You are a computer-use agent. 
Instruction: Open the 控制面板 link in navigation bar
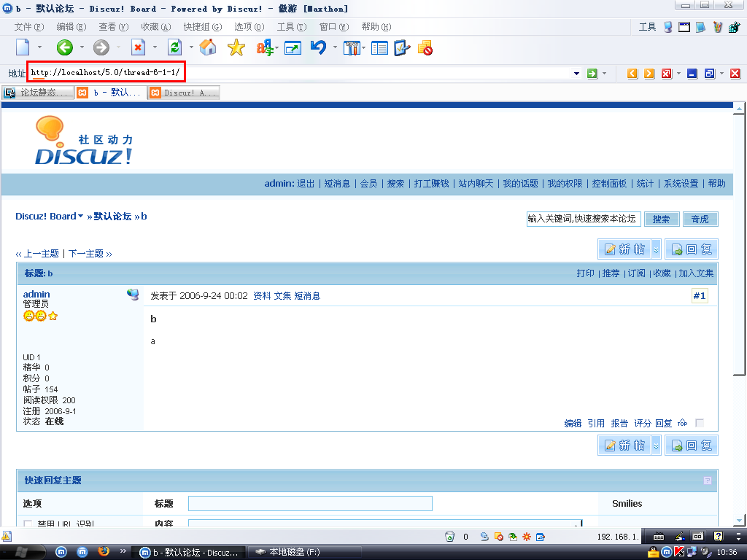point(609,184)
